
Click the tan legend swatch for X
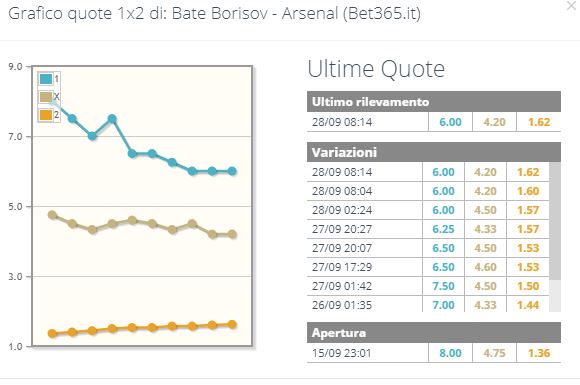(46, 97)
